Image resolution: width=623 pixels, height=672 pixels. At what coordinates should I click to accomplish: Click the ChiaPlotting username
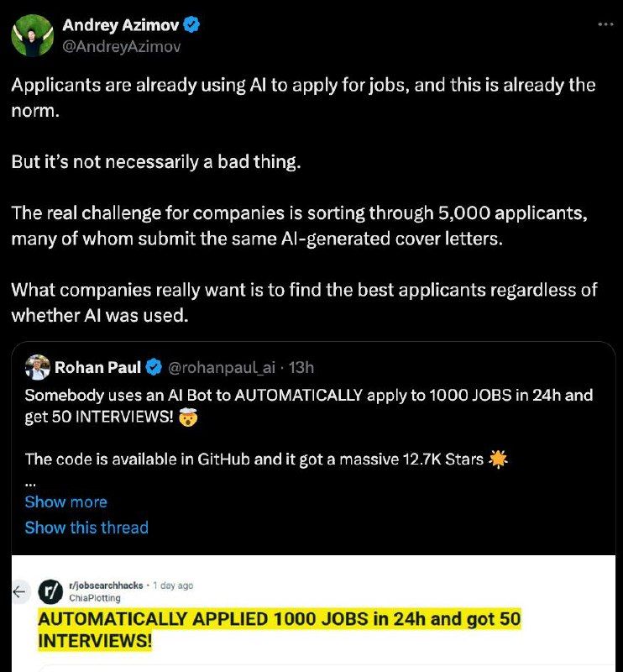point(95,598)
